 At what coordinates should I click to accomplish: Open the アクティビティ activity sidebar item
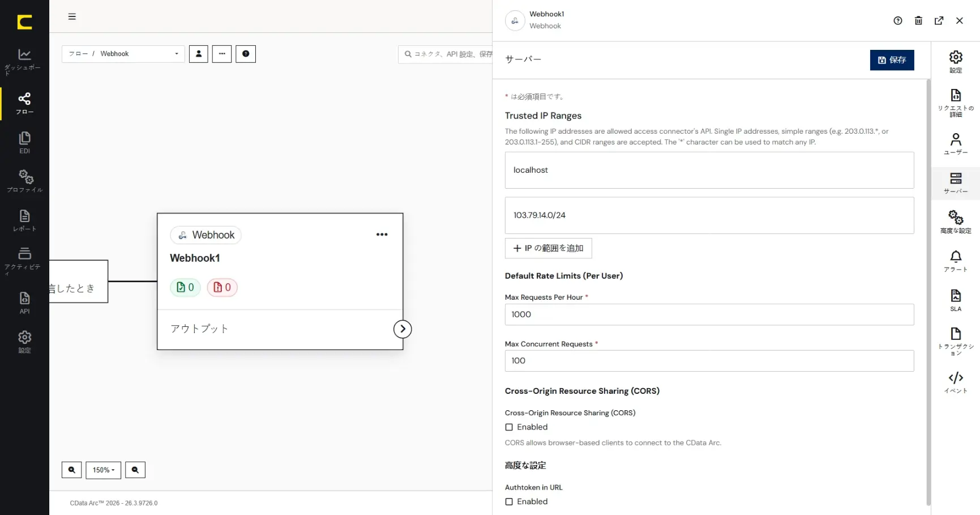(x=24, y=261)
